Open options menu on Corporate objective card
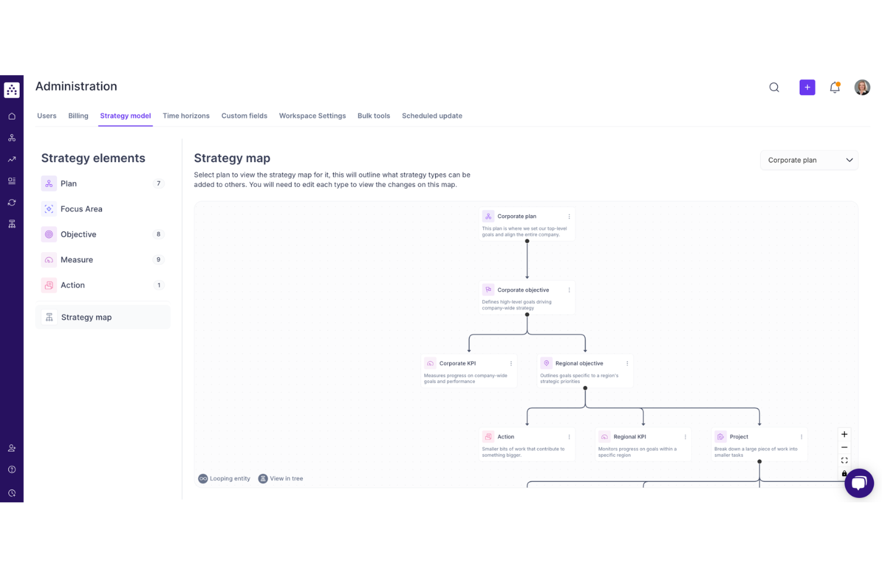Viewport: 882px width, 588px height. (x=568, y=290)
